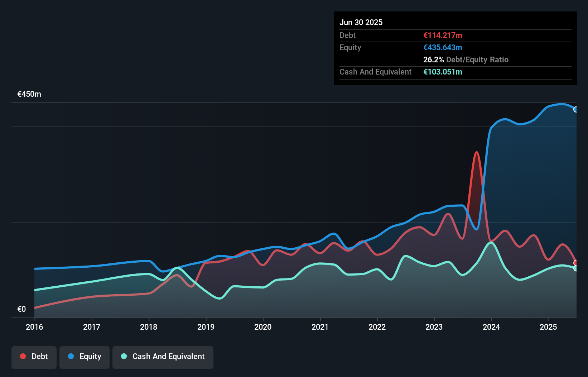Click the €114.217m Debt value
588x377 pixels.
coord(443,35)
